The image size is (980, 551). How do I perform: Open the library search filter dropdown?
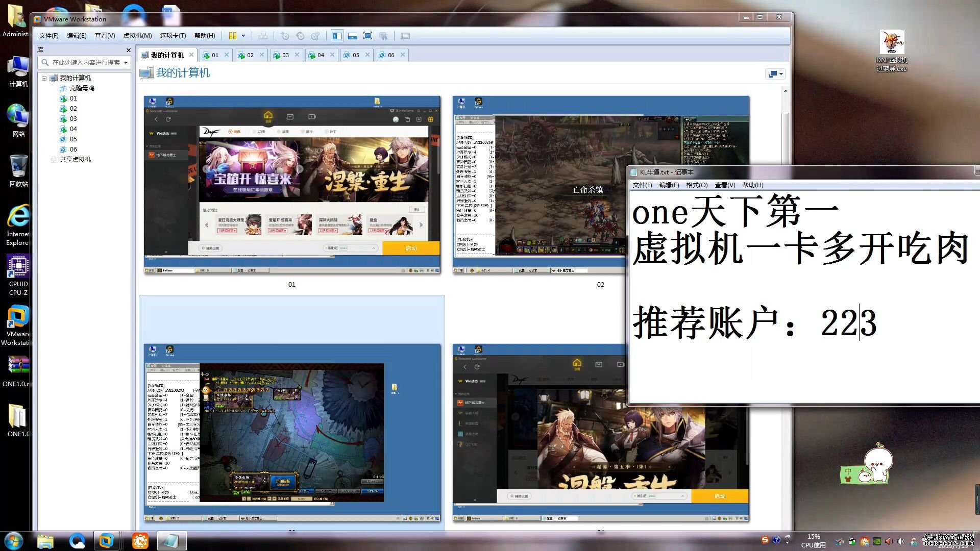[x=126, y=63]
